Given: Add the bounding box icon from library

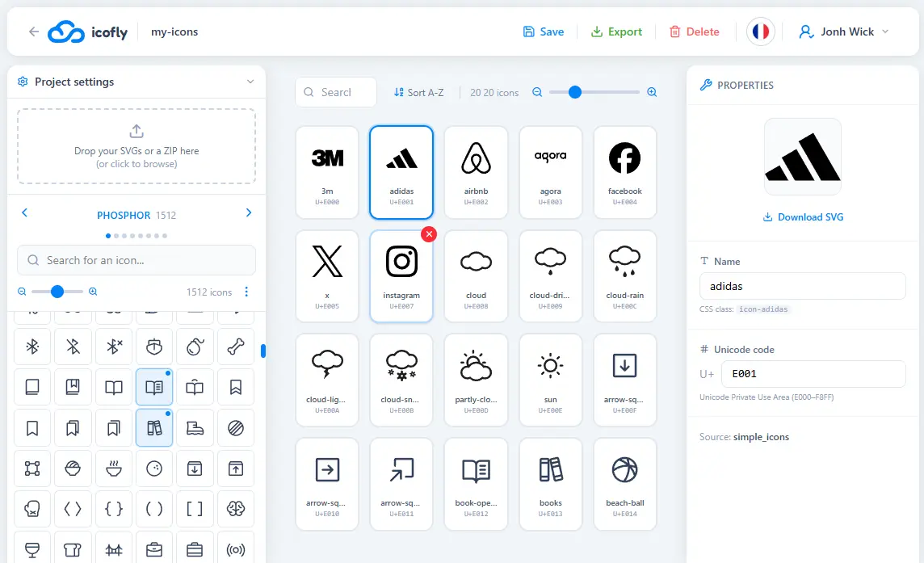Looking at the screenshot, I should (x=32, y=468).
